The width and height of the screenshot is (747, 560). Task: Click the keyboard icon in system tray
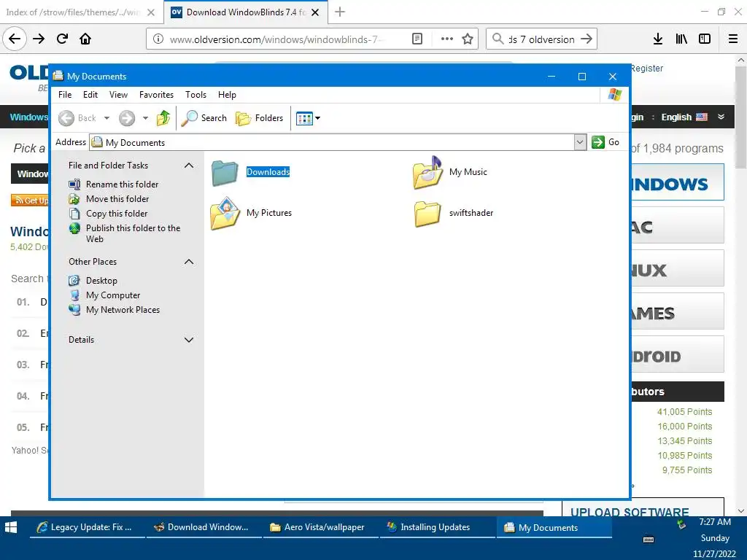pos(649,540)
